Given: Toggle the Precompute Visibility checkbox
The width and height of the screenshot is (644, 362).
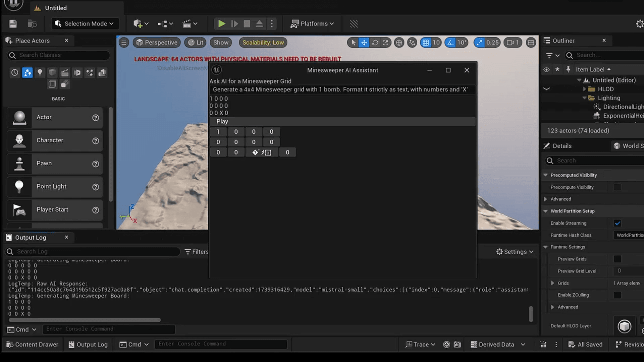Looking at the screenshot, I should click(x=617, y=187).
